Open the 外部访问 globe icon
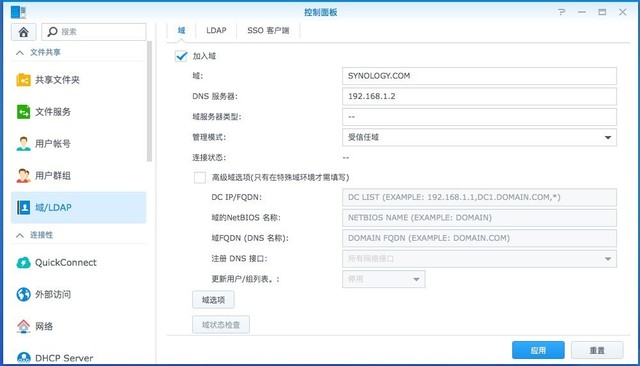The image size is (640, 366). [x=23, y=294]
